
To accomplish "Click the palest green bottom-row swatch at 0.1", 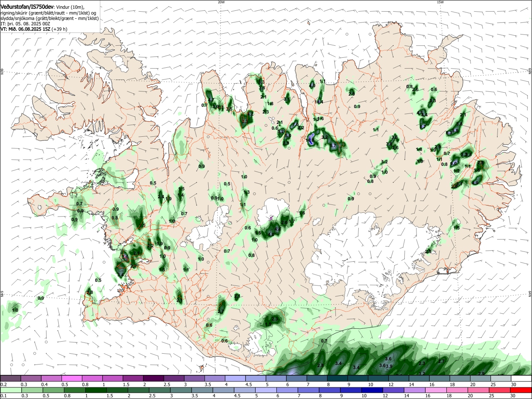I will (11, 390).
